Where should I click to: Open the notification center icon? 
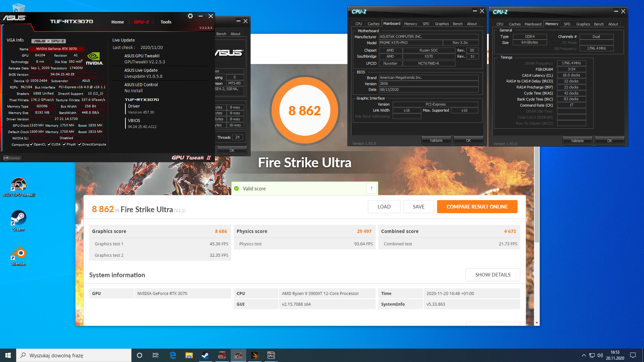pos(633,355)
